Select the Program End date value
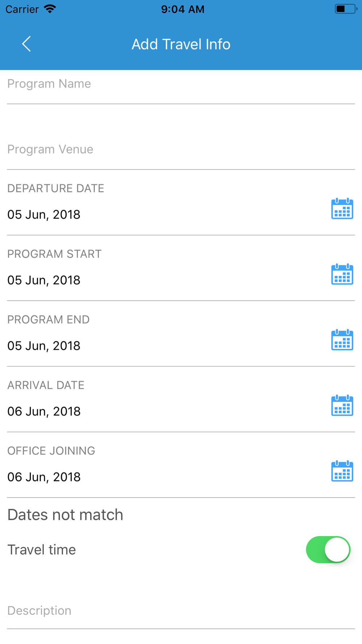The image size is (362, 644). pyautogui.click(x=44, y=346)
